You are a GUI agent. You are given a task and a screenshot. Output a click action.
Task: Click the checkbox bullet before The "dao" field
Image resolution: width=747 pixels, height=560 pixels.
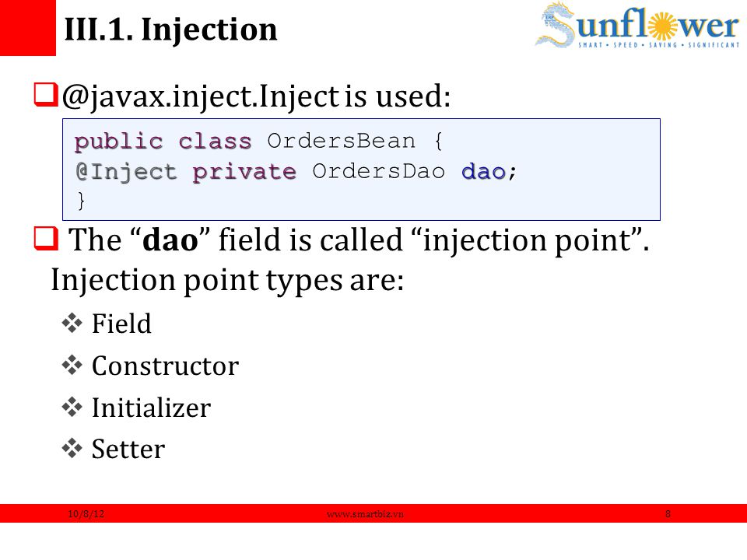pos(46,238)
